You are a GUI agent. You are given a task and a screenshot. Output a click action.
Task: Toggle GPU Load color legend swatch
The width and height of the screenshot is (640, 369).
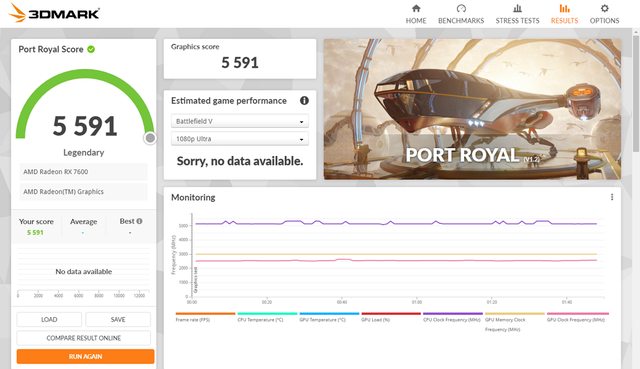tap(391, 313)
